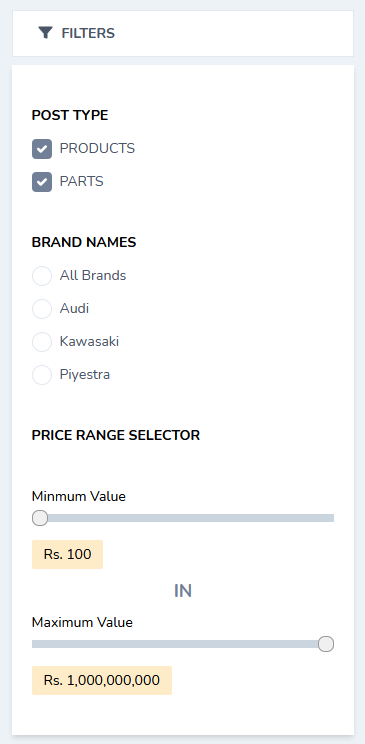Select the Piyestra radio button
365x744 pixels.
tap(42, 375)
